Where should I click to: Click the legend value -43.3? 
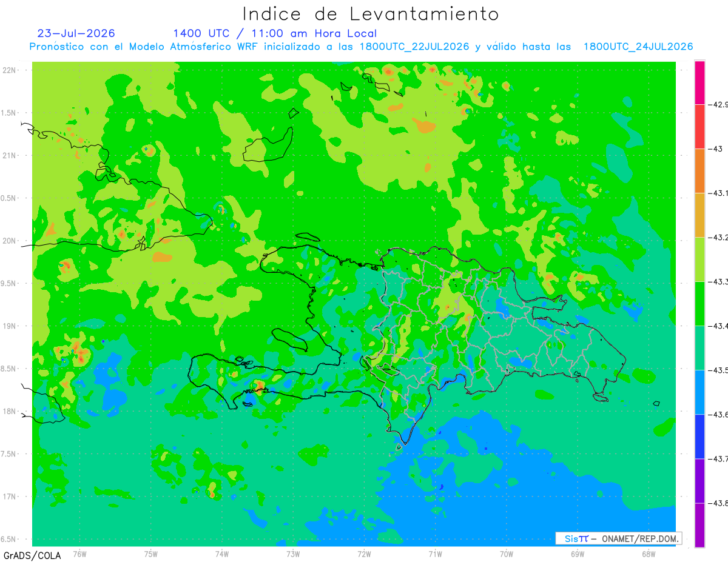point(718,281)
